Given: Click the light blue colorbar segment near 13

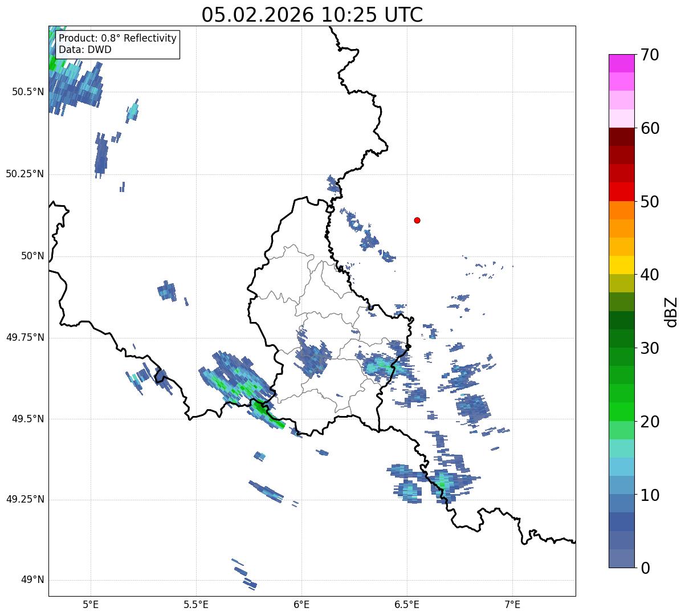Looking at the screenshot, I should pos(622,467).
